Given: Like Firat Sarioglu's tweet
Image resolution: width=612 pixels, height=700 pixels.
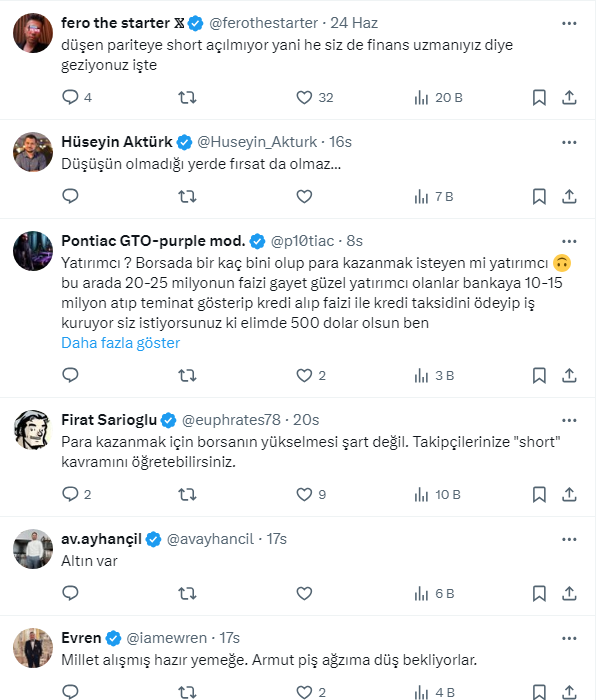Looking at the screenshot, I should click(305, 494).
